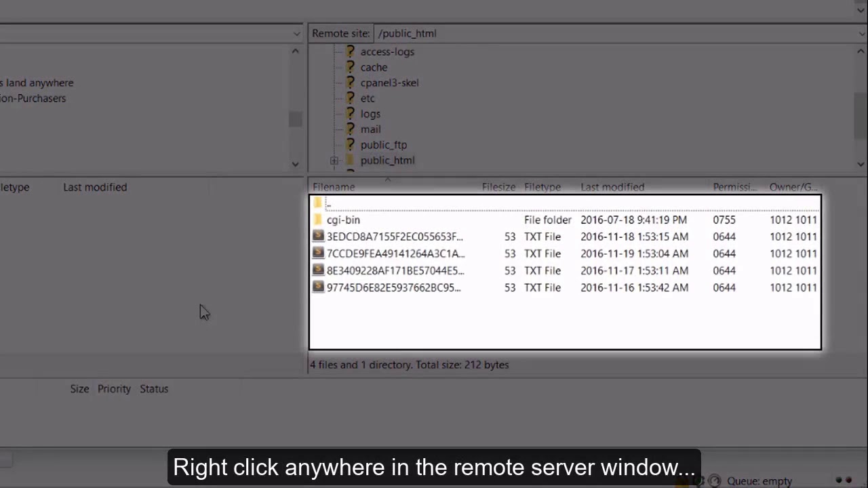Screen dimensions: 868x488
Task: Click the 0755 permissions value
Action: tap(724, 220)
